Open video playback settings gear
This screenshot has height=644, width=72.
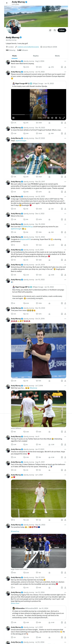56,118
